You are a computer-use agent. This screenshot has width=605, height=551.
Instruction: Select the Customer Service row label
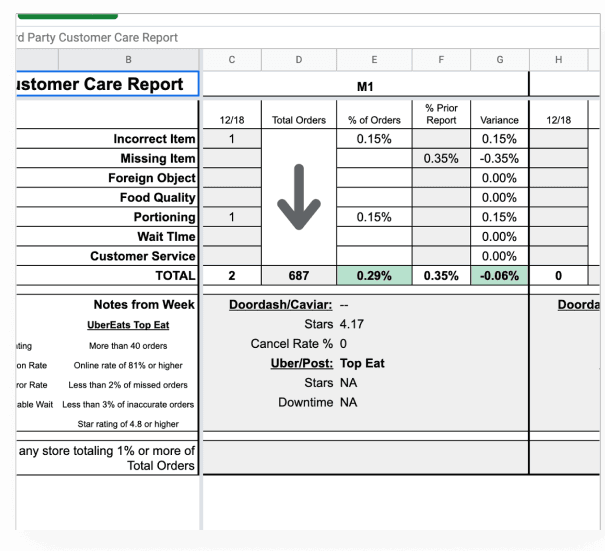pos(142,256)
